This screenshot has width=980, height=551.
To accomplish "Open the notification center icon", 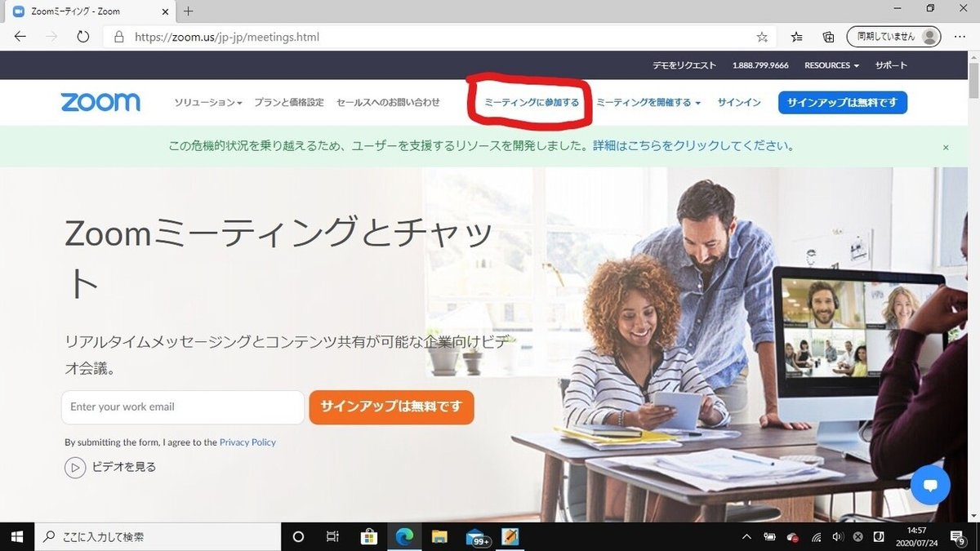I will [x=956, y=537].
